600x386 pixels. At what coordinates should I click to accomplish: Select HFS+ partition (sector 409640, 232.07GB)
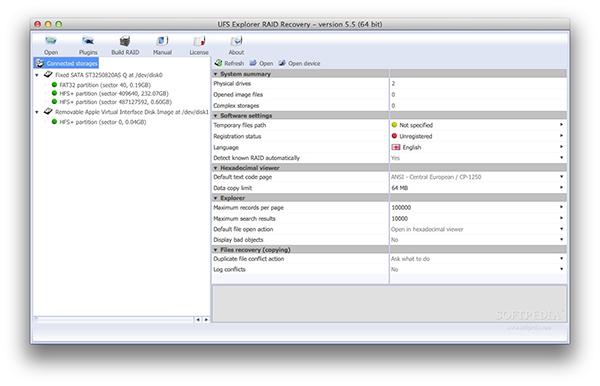pos(114,93)
